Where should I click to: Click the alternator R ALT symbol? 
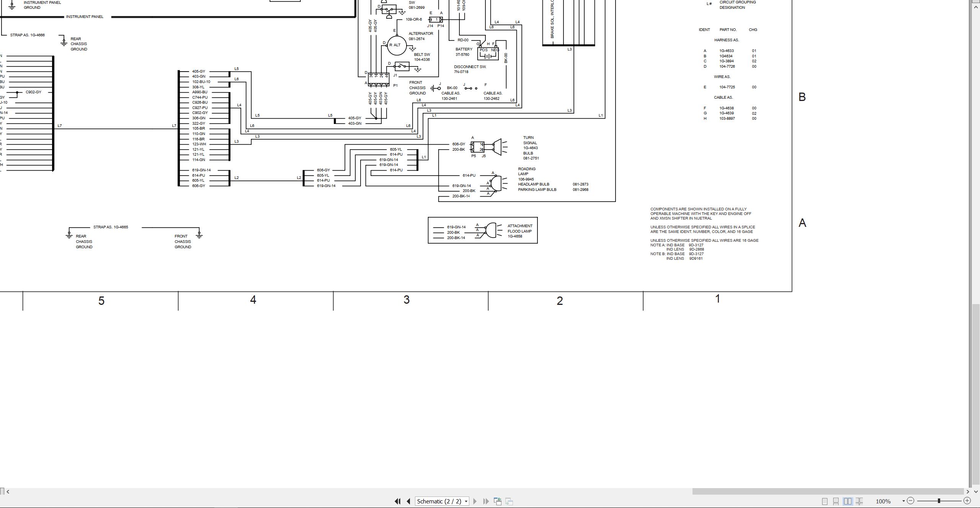[x=397, y=45]
